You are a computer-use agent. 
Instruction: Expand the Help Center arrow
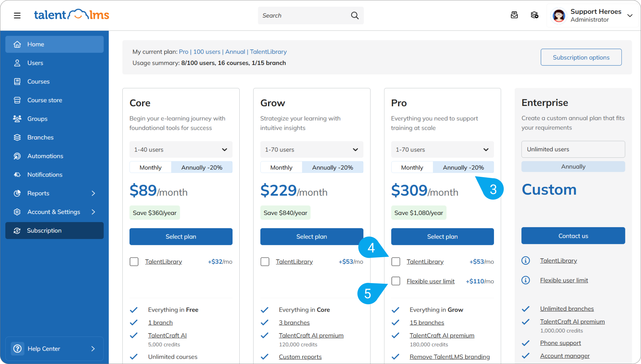(x=93, y=348)
